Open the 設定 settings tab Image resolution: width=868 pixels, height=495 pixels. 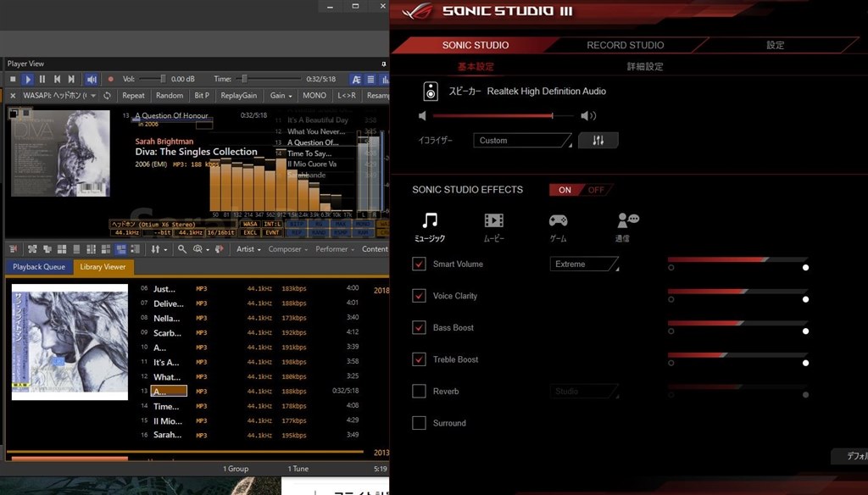[775, 46]
